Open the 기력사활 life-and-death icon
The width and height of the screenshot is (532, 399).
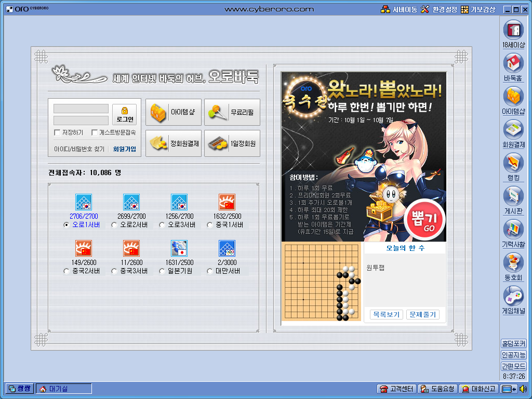click(x=513, y=229)
